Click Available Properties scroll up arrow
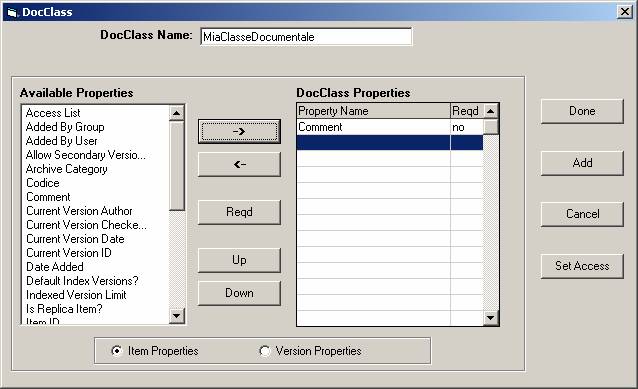This screenshot has height=389, width=638. [x=177, y=113]
